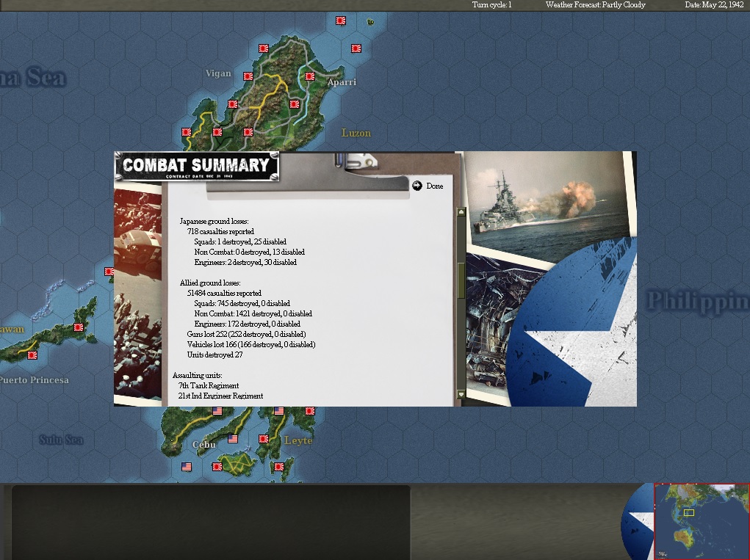Select US flag marker at bottom-left, southwest of Cebu
Image resolution: width=750 pixels, height=560 pixels.
(x=187, y=467)
